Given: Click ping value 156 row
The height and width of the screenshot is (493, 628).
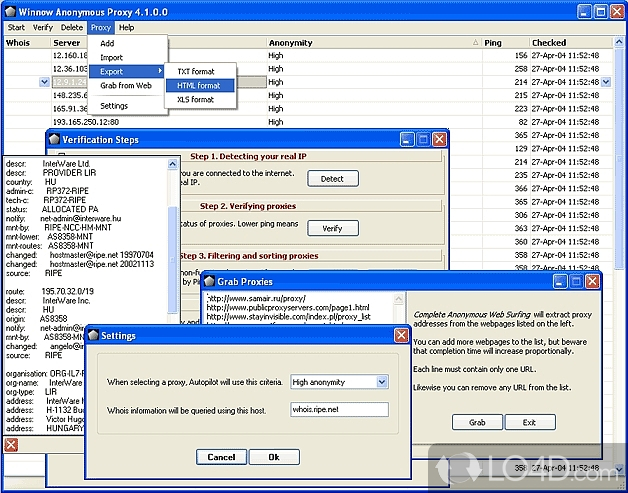Looking at the screenshot, I should [x=521, y=55].
